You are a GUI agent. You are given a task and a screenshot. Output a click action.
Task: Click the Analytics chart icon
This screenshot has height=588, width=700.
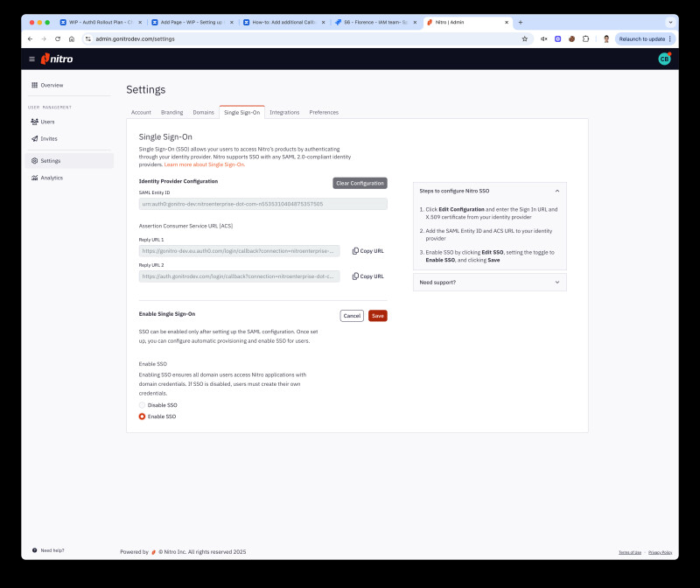(34, 178)
